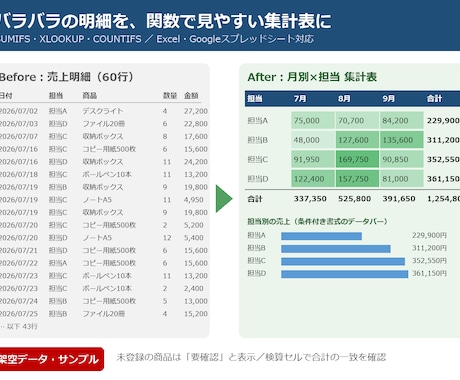Click the caption 担当別の売上（条件付き書式のデータバー）

click(x=317, y=221)
